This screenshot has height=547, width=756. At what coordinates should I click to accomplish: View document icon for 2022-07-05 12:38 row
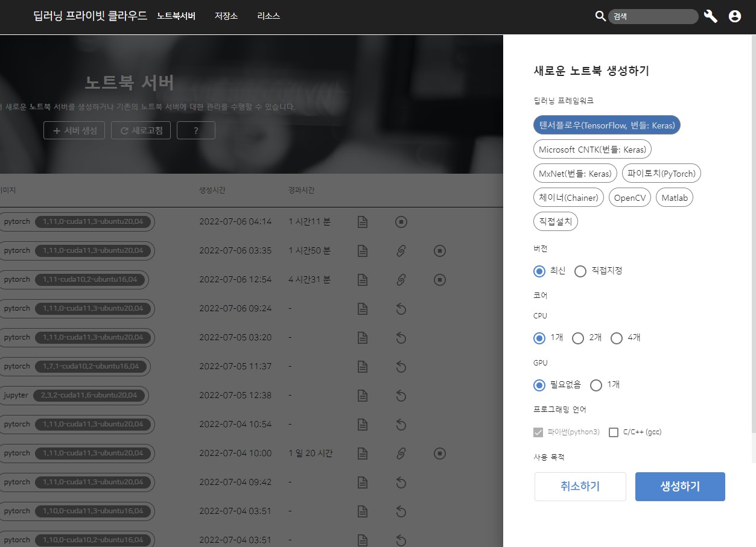pos(363,395)
